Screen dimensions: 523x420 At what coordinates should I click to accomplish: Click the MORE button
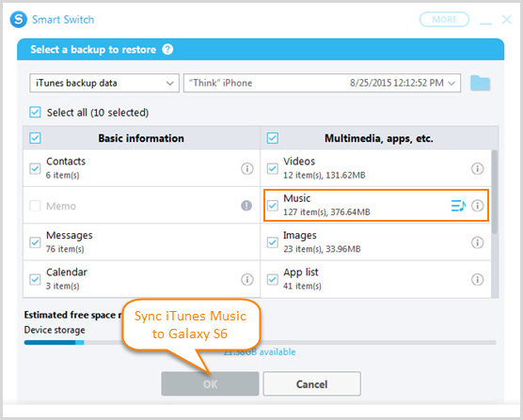click(x=444, y=20)
